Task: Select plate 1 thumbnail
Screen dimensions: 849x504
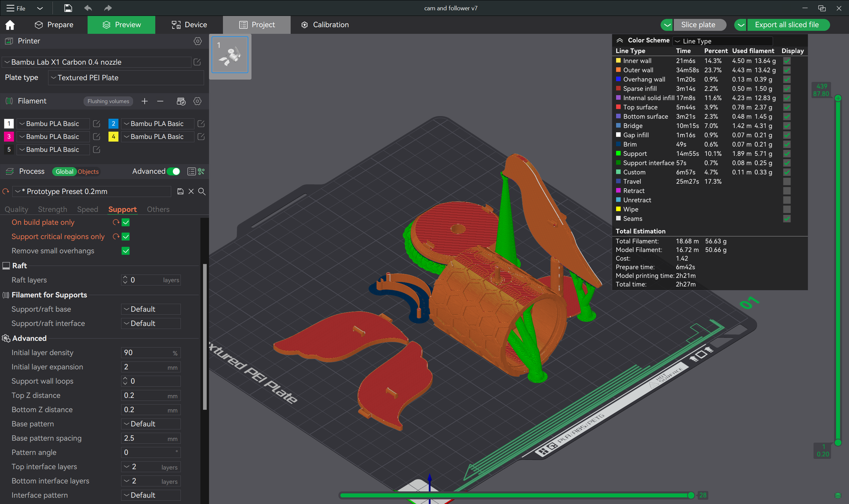Action: pos(230,55)
